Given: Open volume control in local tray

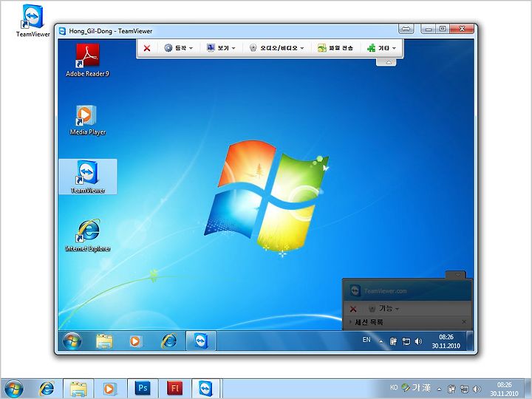Looking at the screenshot, I should tap(477, 389).
